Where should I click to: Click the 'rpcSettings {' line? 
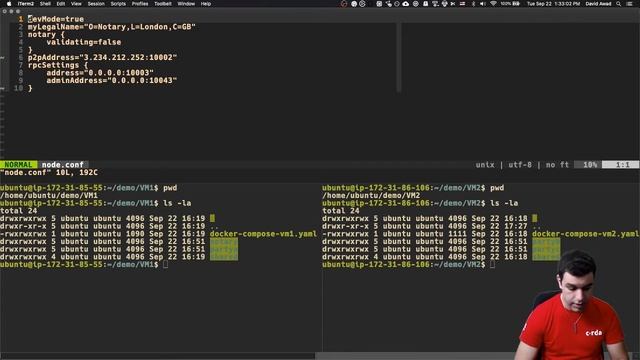58,65
